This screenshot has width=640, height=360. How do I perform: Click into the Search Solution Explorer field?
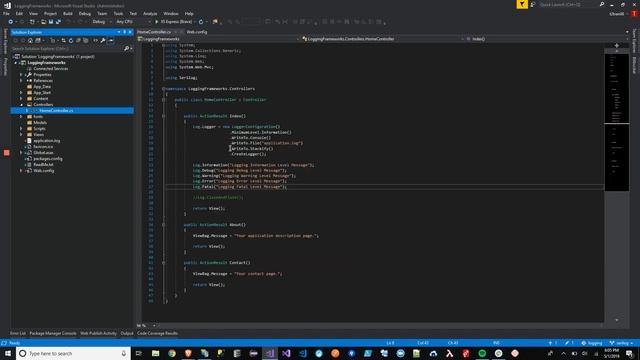[x=67, y=49]
